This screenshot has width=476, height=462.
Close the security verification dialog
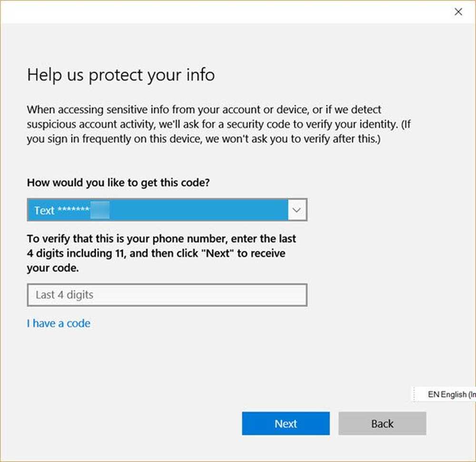pos(458,12)
